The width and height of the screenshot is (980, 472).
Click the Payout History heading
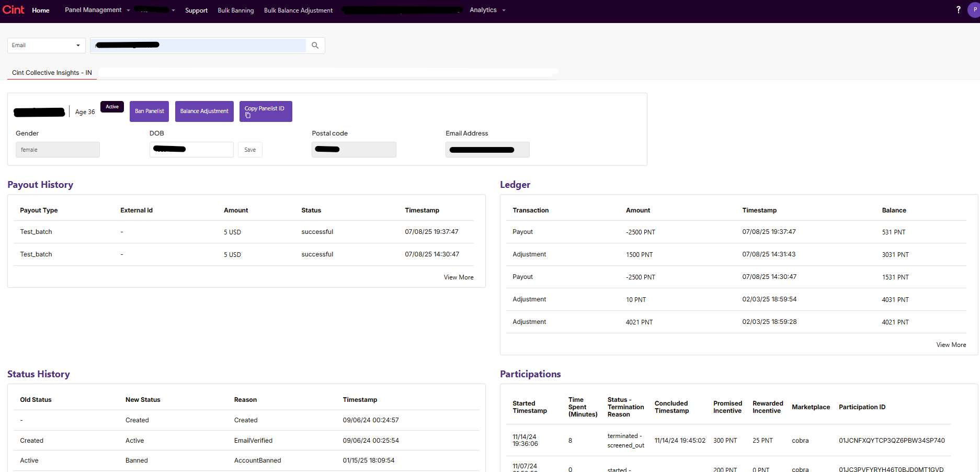point(40,185)
